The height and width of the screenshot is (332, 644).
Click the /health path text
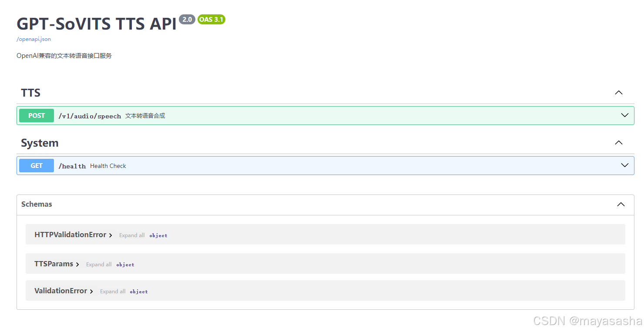[72, 166]
